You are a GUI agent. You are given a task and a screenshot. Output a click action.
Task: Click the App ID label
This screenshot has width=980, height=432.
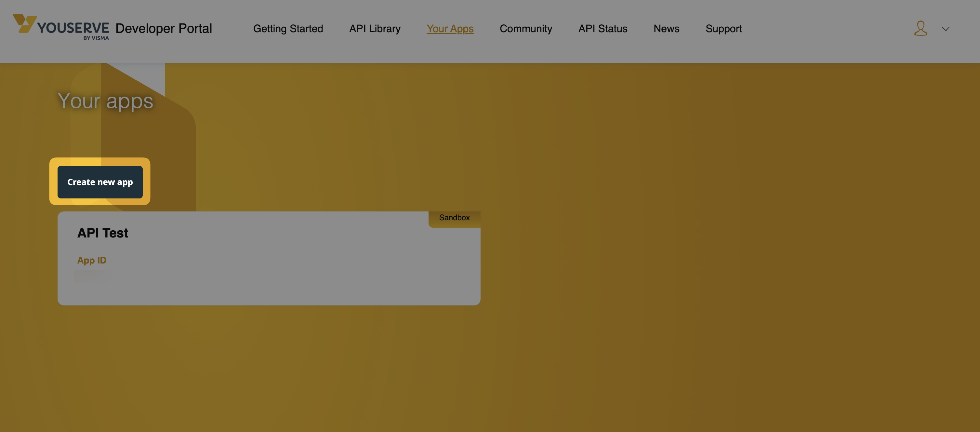[92, 260]
